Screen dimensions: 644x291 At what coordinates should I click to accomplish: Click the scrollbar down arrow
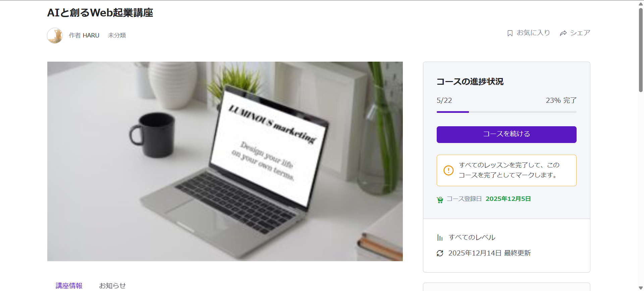tap(641, 288)
